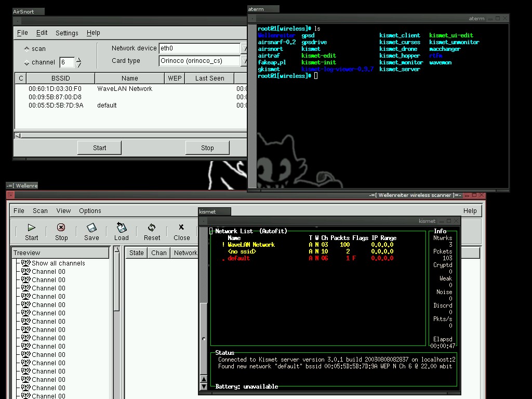Open the File menu in Wellenreiter
The height and width of the screenshot is (399, 532).
coord(19,211)
